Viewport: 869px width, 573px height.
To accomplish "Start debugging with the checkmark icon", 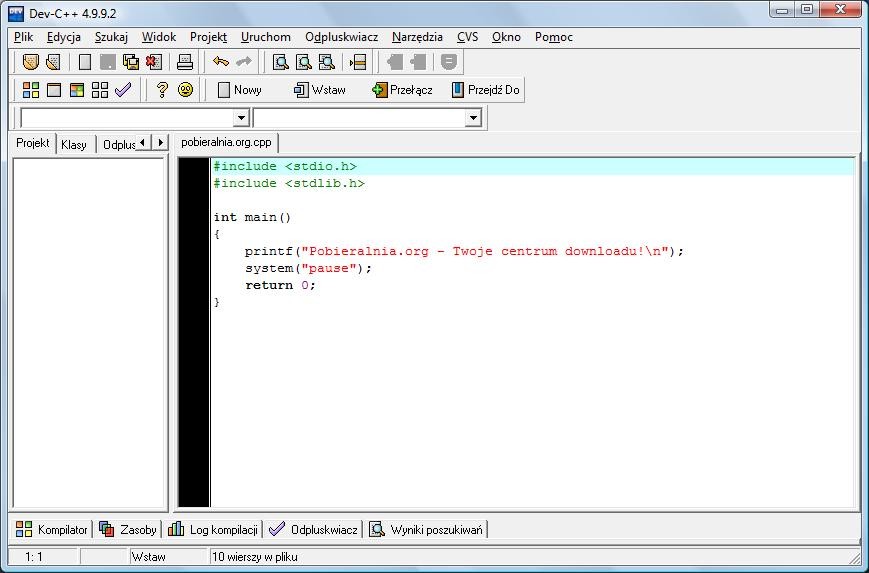I will point(123,90).
